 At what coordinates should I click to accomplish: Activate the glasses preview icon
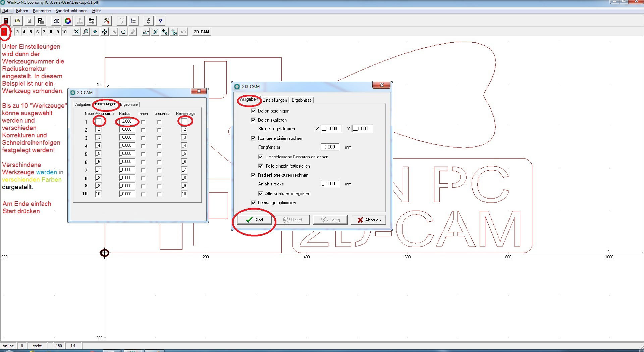(145, 32)
